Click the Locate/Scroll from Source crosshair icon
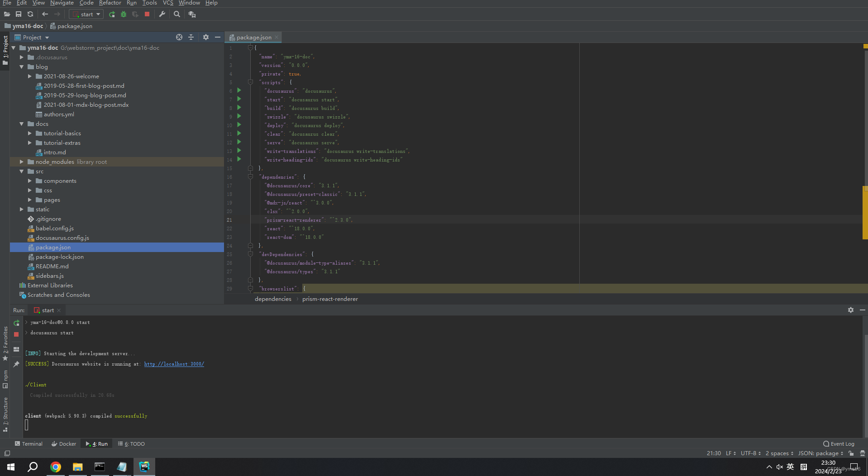Screen dimensions: 868x476 pos(179,37)
